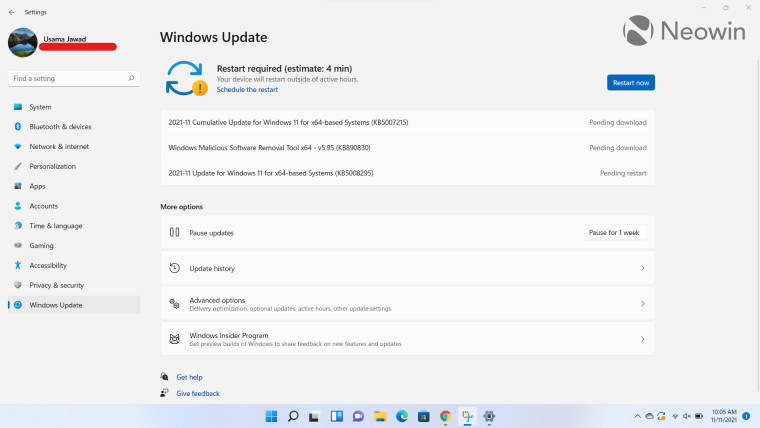Viewport: 760px width, 428px height.
Task: Open Teams Chat from taskbar
Action: pos(358,416)
